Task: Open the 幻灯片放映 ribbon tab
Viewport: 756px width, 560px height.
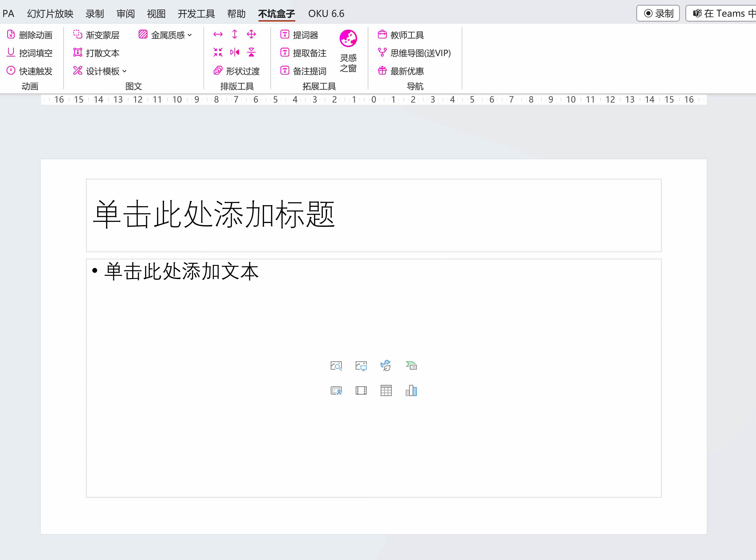Action: tap(50, 14)
